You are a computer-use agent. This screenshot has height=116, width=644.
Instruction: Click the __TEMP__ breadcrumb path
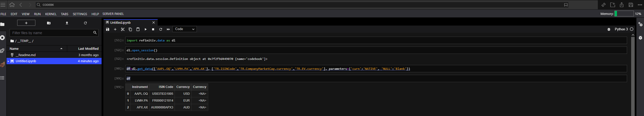24,41
